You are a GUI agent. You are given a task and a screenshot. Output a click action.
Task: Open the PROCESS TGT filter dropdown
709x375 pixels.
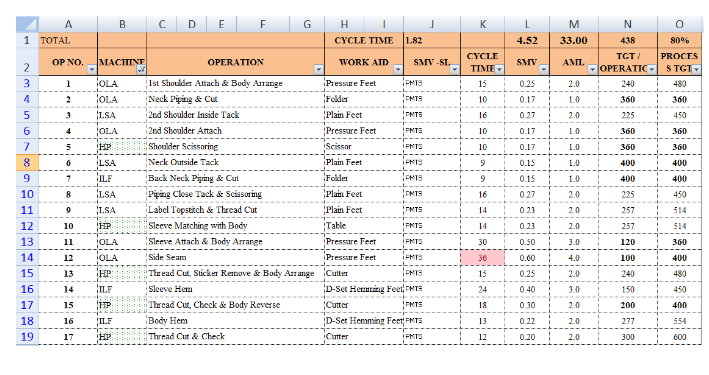[x=696, y=70]
